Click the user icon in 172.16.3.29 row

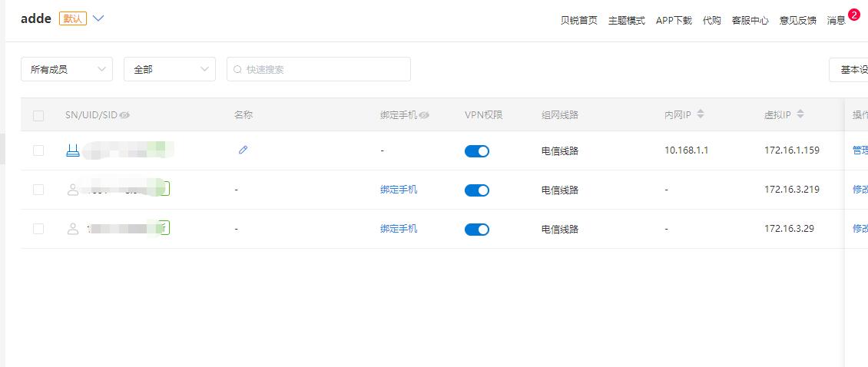(72, 229)
